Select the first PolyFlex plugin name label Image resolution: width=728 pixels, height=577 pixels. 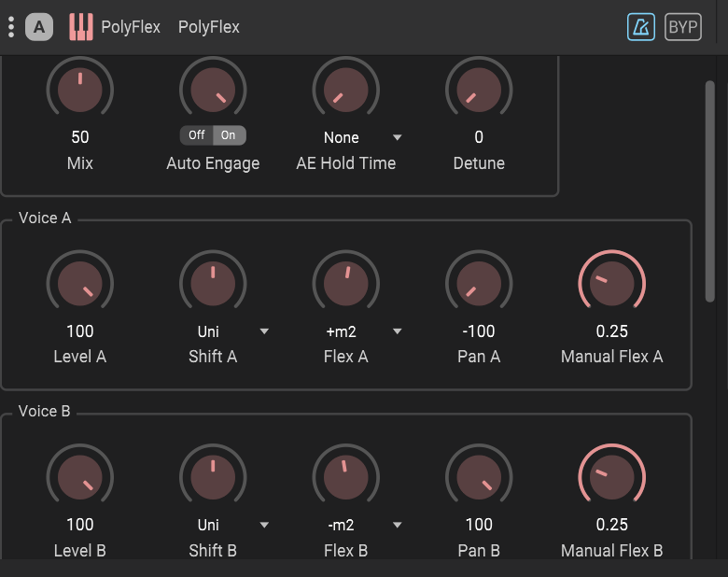(x=131, y=27)
